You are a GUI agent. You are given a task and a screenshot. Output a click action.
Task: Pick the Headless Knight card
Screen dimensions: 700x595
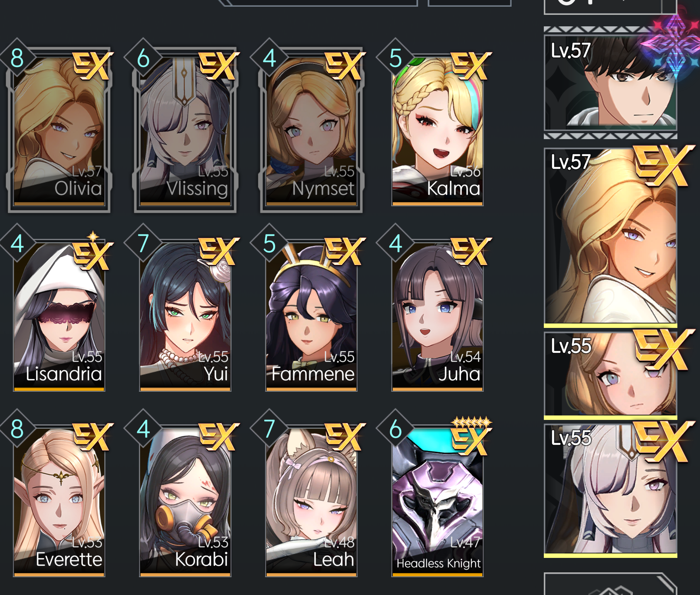point(437,501)
